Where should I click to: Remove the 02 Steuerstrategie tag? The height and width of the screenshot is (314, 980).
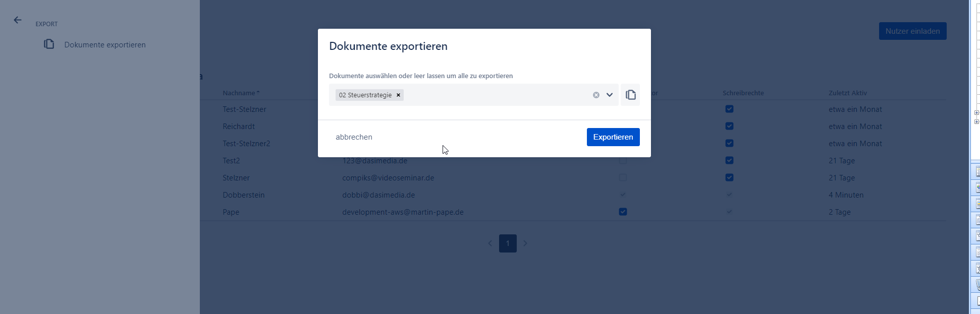[398, 95]
